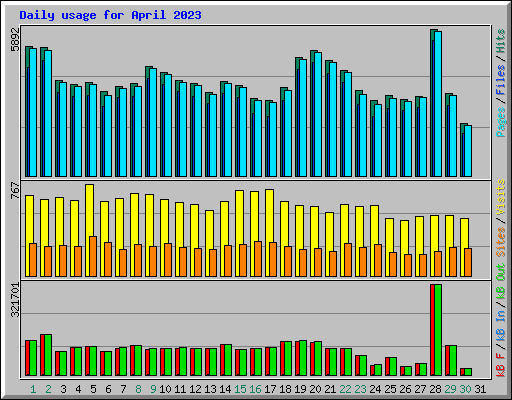
Task: Select day label "26" on the x-axis
Action: pyautogui.click(x=405, y=389)
